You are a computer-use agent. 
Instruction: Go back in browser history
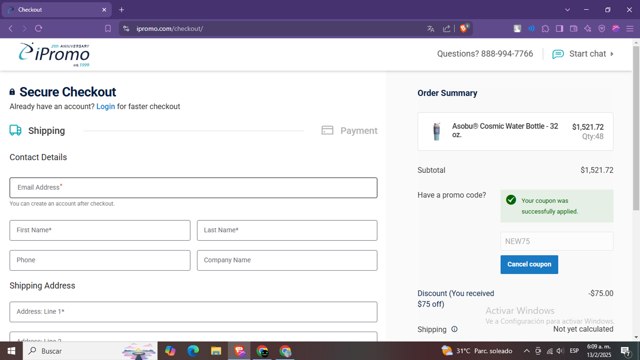coord(11,29)
